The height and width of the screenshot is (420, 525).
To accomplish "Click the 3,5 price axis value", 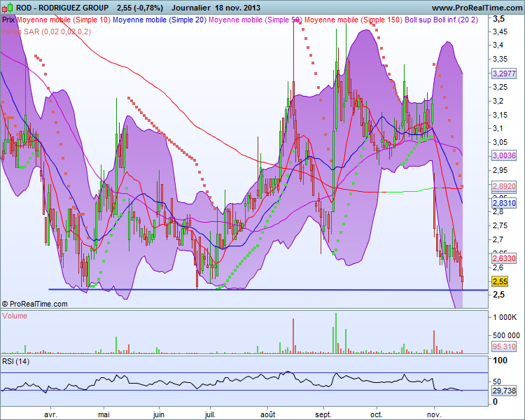I will tap(498, 19).
